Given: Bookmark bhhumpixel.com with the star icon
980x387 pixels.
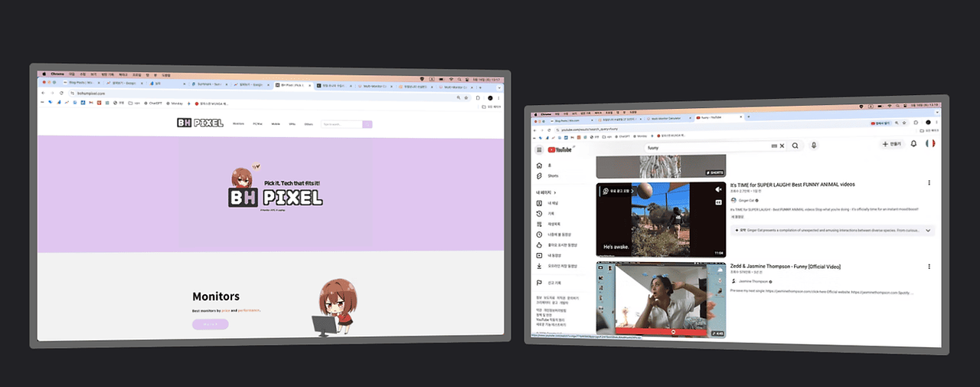Looking at the screenshot, I should click(466, 98).
